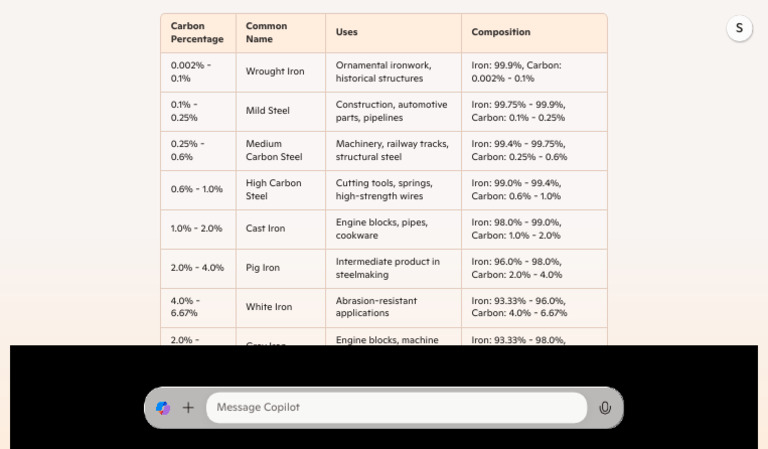Image resolution: width=768 pixels, height=449 pixels.
Task: Click the Uses column header
Action: (347, 33)
